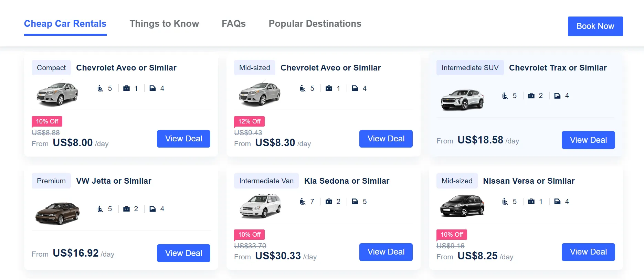Click the VW Jetta car thumbnail
The image size is (644, 280).
coord(57,213)
